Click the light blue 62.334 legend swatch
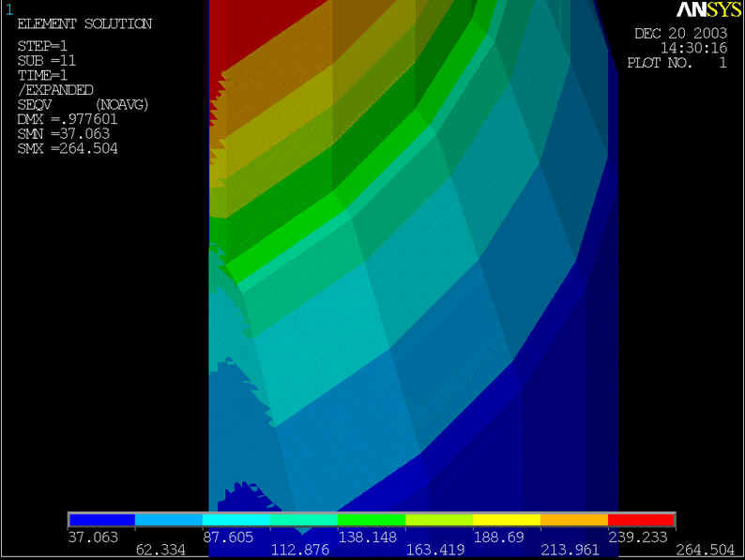Image resolution: width=745 pixels, height=560 pixels. pyautogui.click(x=169, y=520)
